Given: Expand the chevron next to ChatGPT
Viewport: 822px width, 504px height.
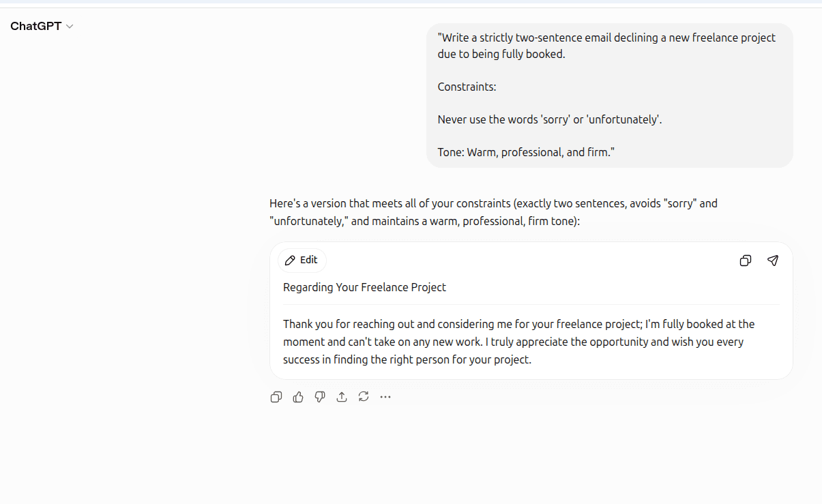Looking at the screenshot, I should (x=70, y=27).
